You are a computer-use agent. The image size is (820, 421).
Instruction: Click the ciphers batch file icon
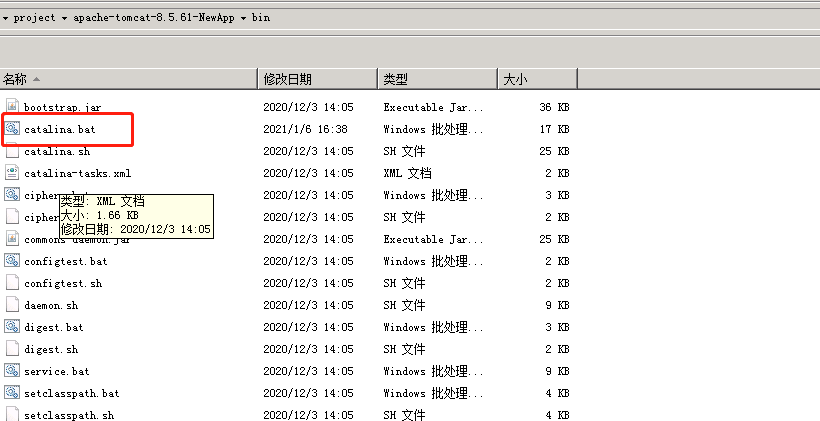tap(12, 194)
